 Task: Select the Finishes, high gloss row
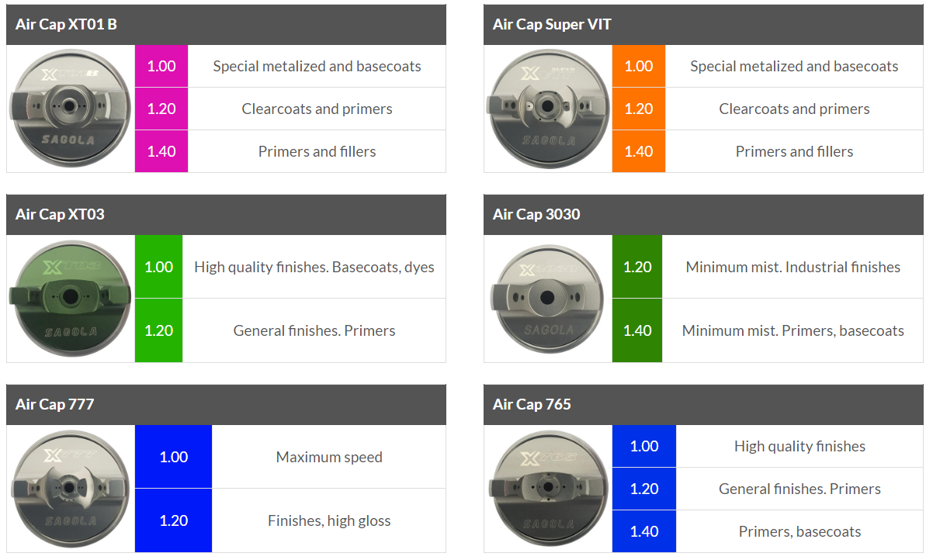(x=329, y=520)
